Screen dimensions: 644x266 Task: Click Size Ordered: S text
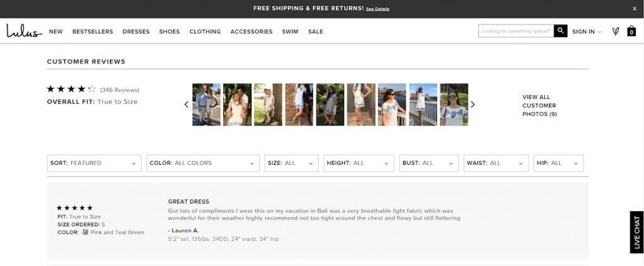coord(81,224)
